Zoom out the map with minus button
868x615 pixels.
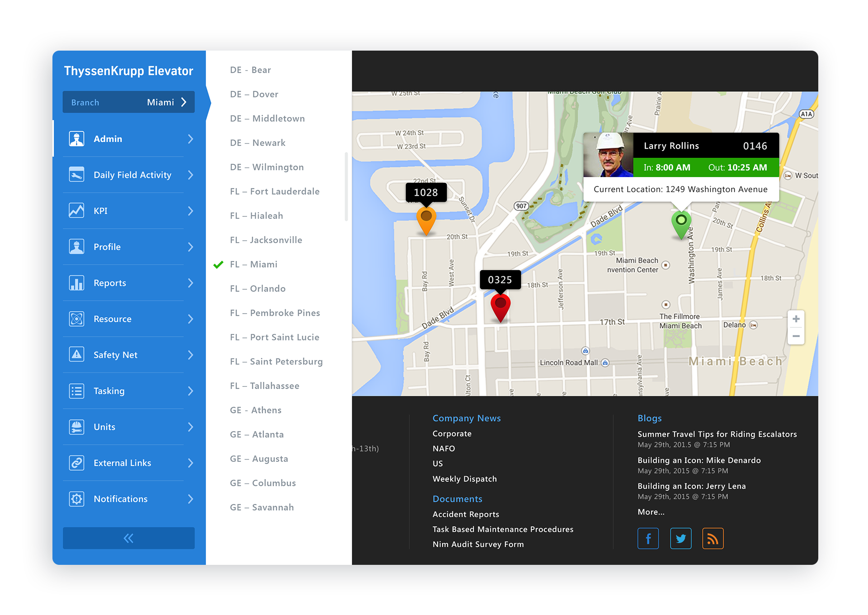tap(796, 336)
